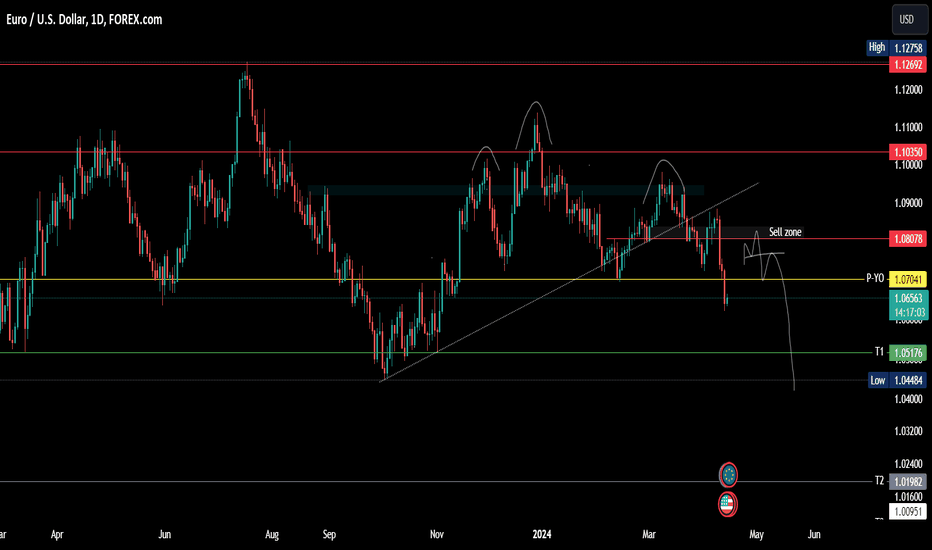Image resolution: width=932 pixels, height=550 pixels.
Task: Click the T1 1.05176 green label
Action: pos(900,353)
